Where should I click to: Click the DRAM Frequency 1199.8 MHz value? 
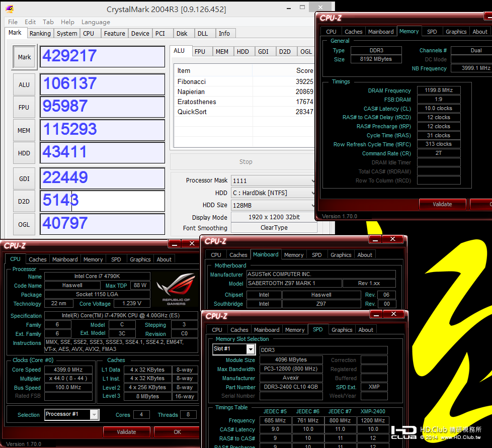pyautogui.click(x=439, y=91)
